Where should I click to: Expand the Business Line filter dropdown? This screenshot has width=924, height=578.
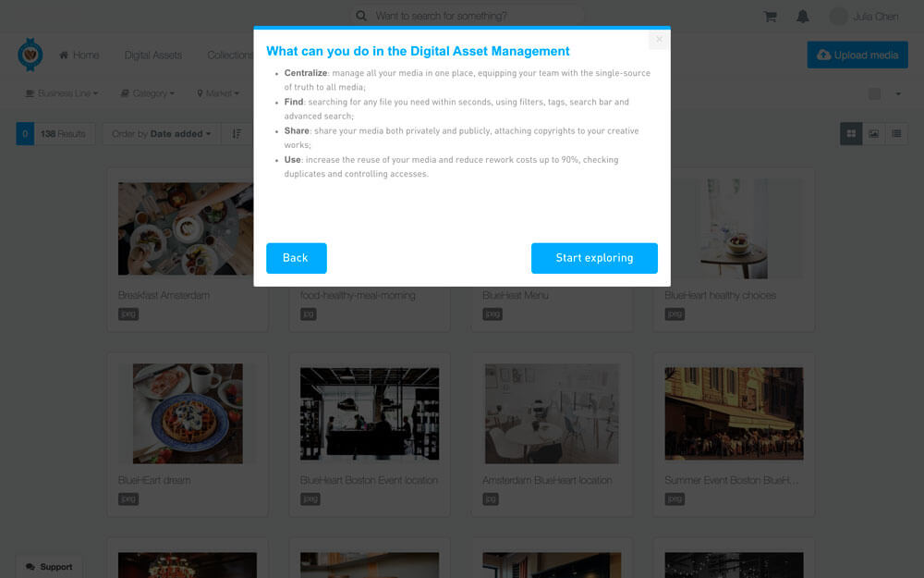click(62, 93)
